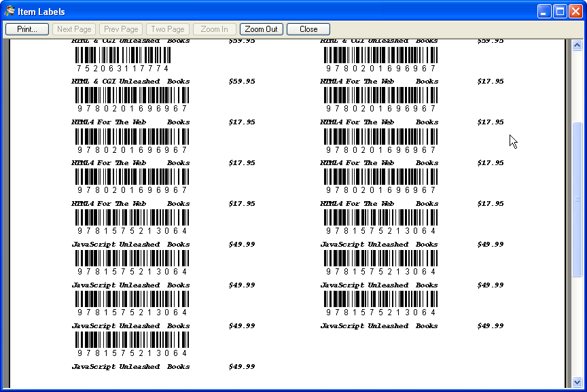Screen dimensions: 587x392
Task: Click the Zoom In button
Action: tap(215, 29)
